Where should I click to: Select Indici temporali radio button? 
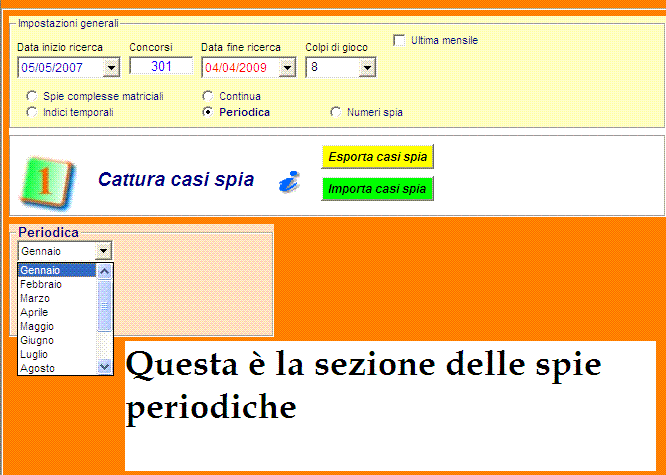coord(31,112)
